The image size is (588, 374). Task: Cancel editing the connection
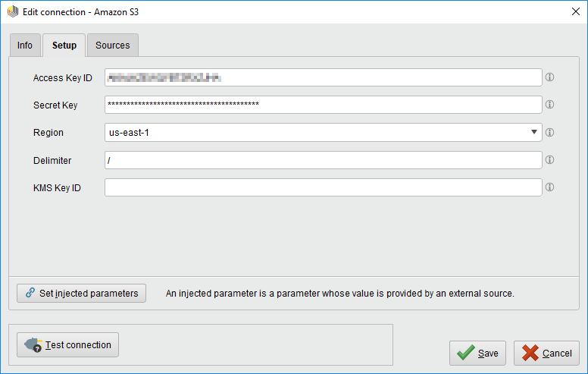click(x=546, y=353)
